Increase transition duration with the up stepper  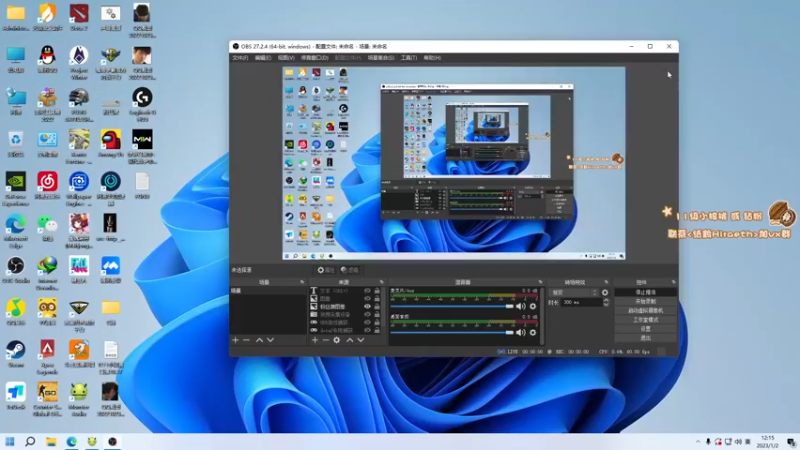pyautogui.click(x=606, y=301)
